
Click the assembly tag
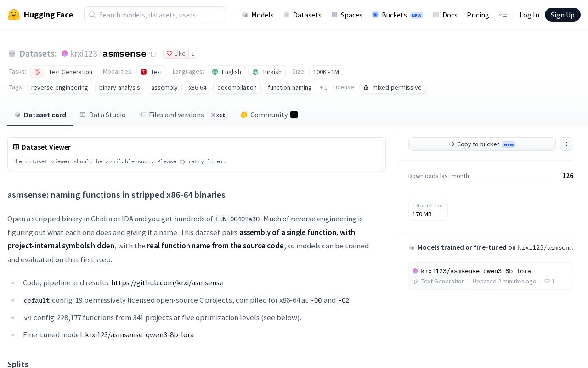[164, 87]
